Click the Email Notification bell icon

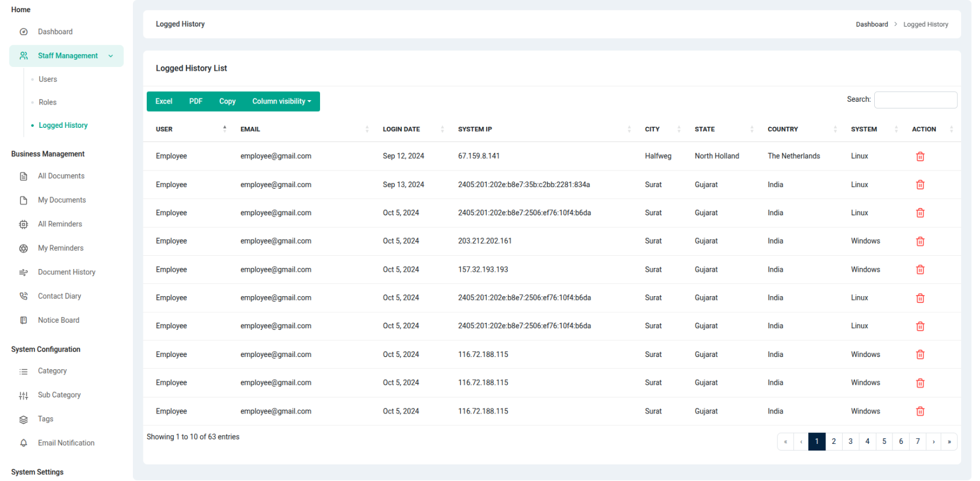point(24,443)
